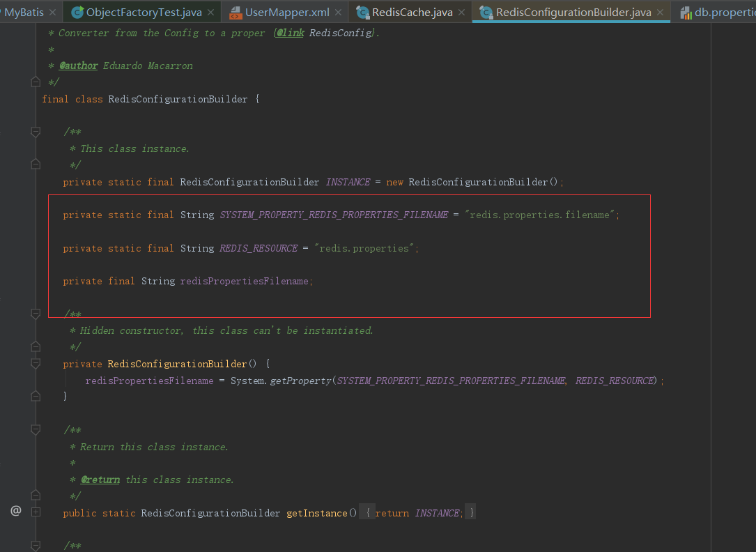Image resolution: width=756 pixels, height=552 pixels.
Task: Close the MyBatis tab
Action: 53,12
